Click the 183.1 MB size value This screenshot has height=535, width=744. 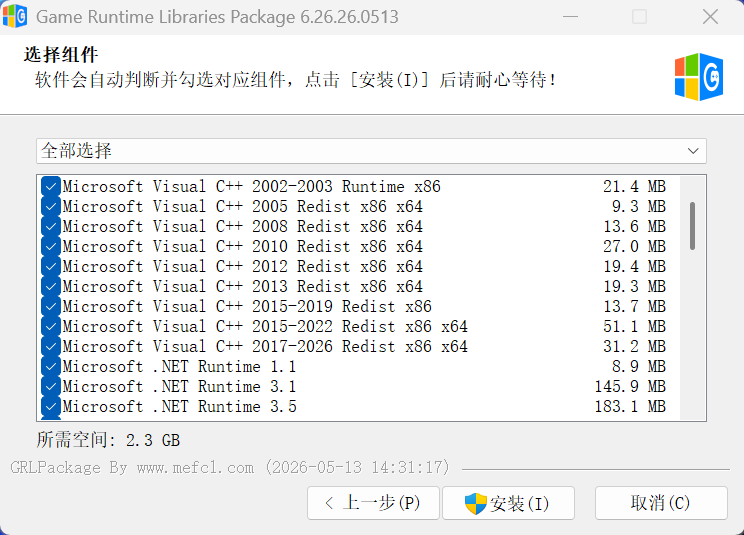(631, 406)
